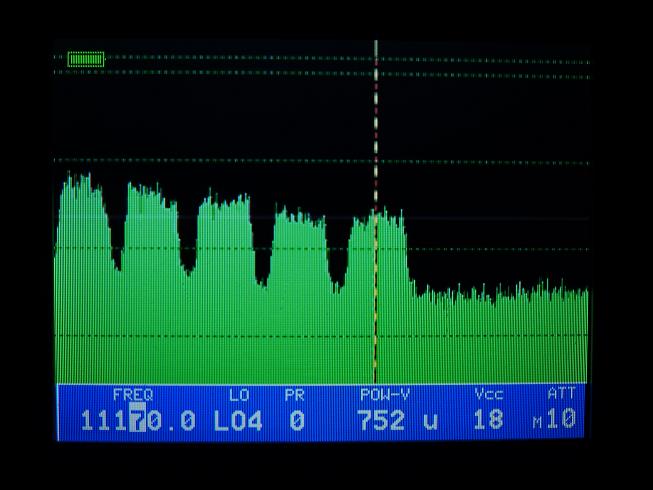Click the Vcc label
The height and width of the screenshot is (490, 653).
tap(488, 395)
